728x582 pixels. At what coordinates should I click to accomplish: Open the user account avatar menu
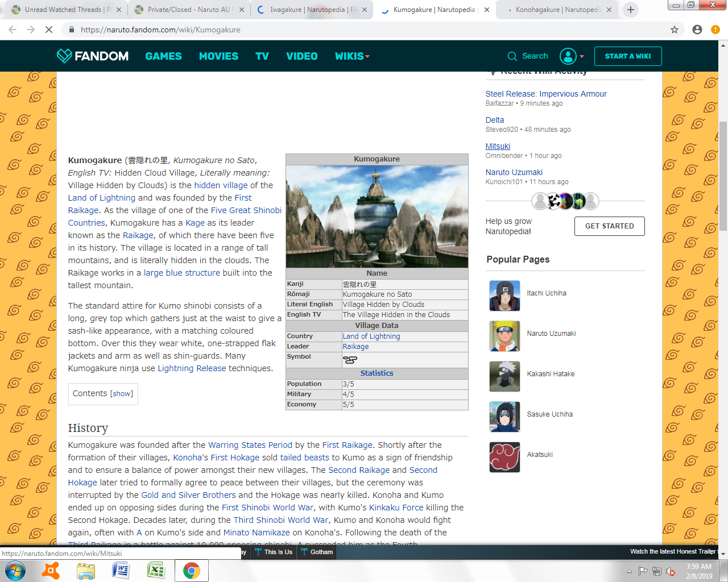point(572,56)
